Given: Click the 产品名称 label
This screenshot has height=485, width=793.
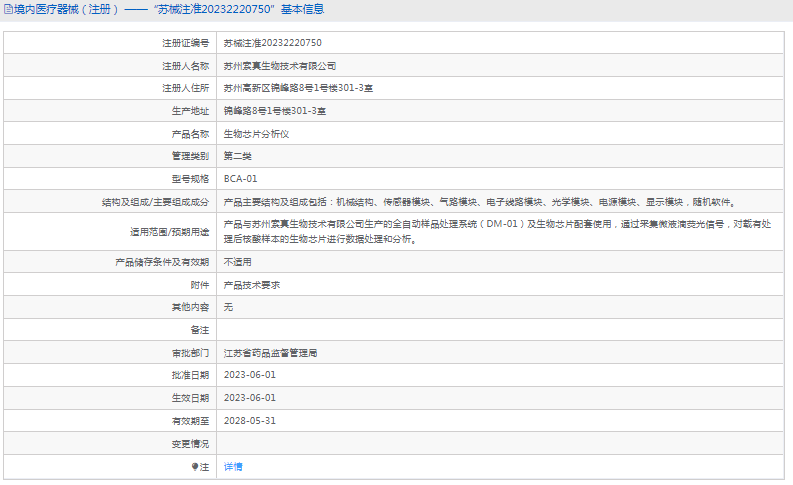Looking at the screenshot, I should pyautogui.click(x=190, y=134).
